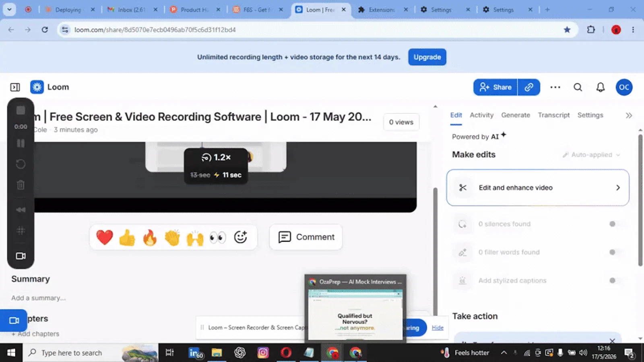Show hidden system tray icons
Viewport: 644px width, 362px height.
pyautogui.click(x=504, y=353)
